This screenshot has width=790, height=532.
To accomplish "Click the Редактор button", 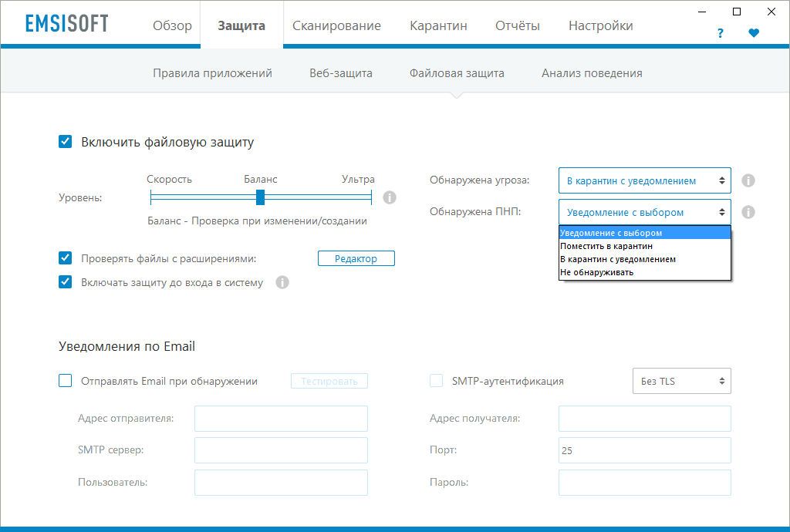I will (356, 258).
